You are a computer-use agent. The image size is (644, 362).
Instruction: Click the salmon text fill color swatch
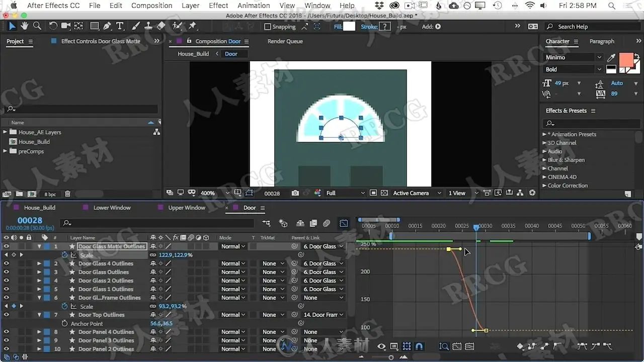pyautogui.click(x=626, y=60)
